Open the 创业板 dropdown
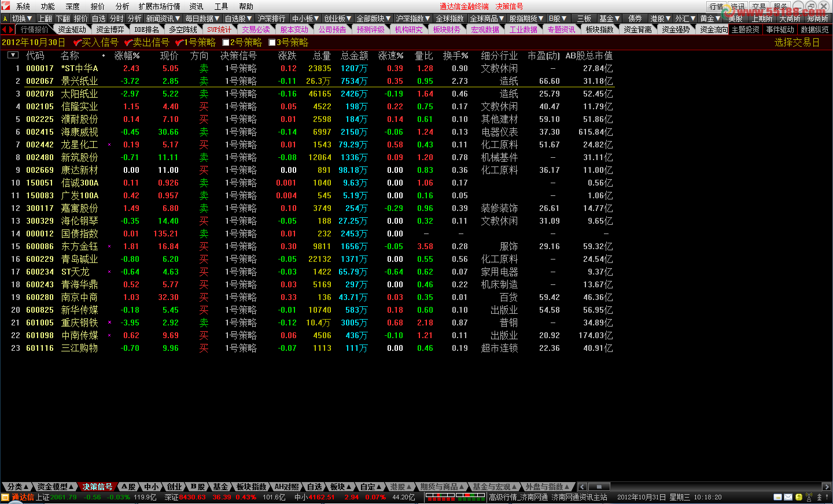The height and width of the screenshot is (504, 833). click(338, 18)
